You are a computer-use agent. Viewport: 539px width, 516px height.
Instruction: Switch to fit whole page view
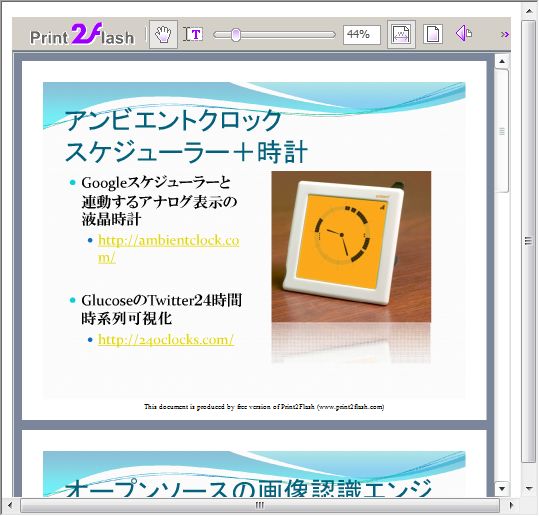(432, 34)
